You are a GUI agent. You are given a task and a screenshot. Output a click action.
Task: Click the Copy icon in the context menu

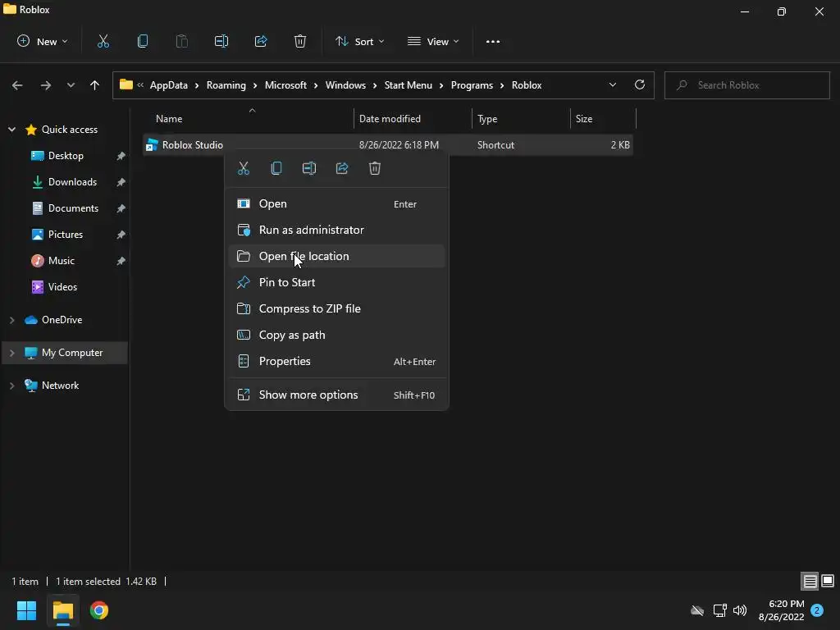click(x=276, y=168)
